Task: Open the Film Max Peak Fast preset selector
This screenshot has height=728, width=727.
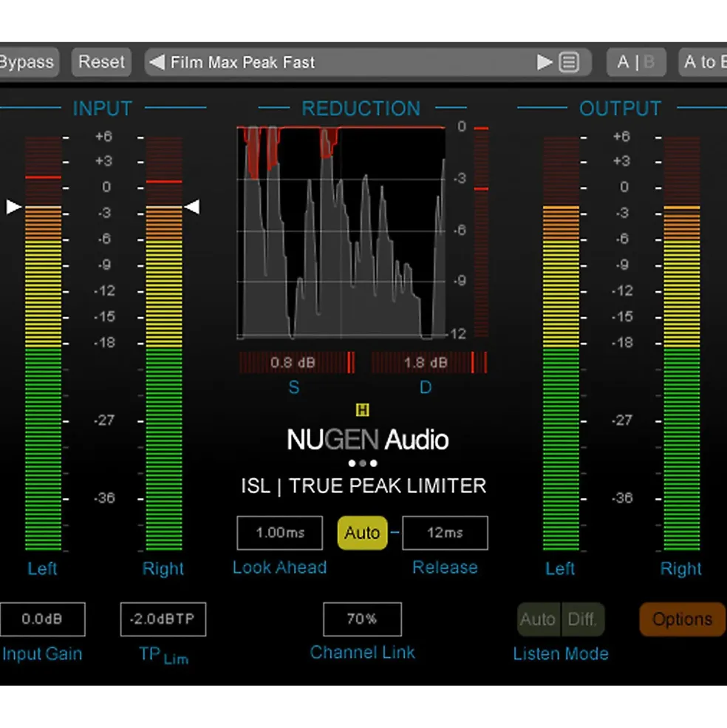Action: (x=368, y=62)
